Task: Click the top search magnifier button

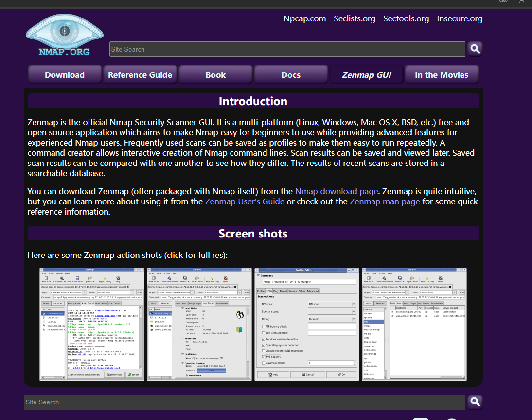Action: coord(475,49)
